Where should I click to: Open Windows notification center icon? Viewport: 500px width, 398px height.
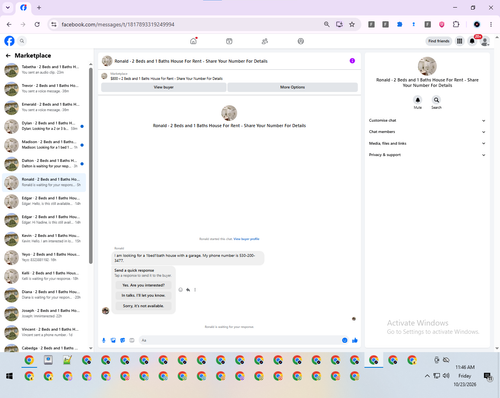click(x=488, y=376)
